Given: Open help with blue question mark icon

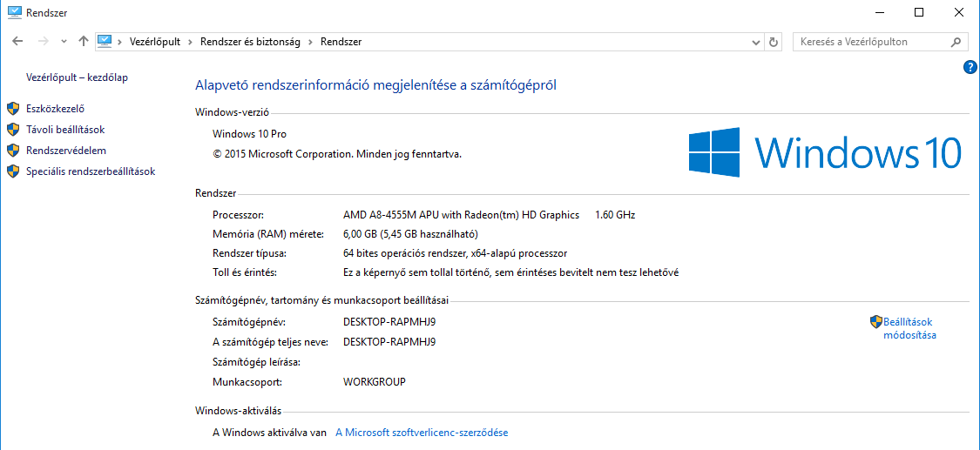Looking at the screenshot, I should 970,67.
